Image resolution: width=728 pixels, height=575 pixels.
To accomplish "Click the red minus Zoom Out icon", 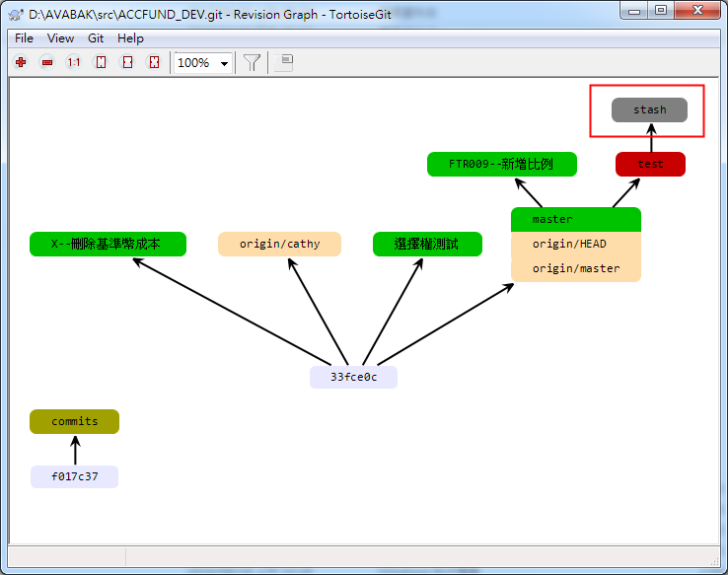I will 47,62.
